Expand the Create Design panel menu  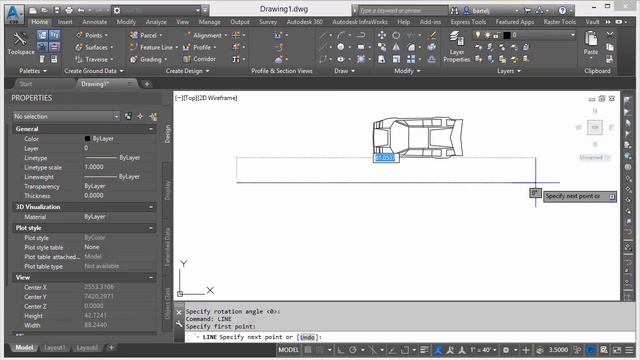coord(187,71)
